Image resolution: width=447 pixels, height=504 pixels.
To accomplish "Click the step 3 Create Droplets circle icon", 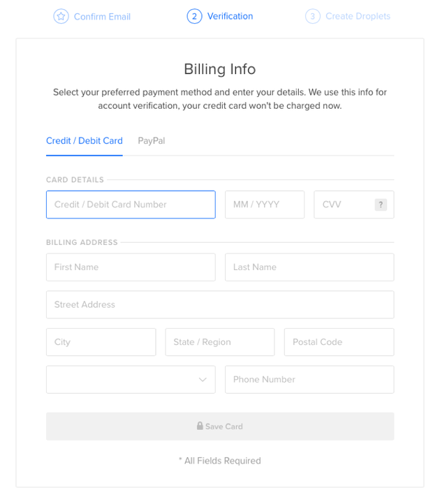I will (312, 16).
